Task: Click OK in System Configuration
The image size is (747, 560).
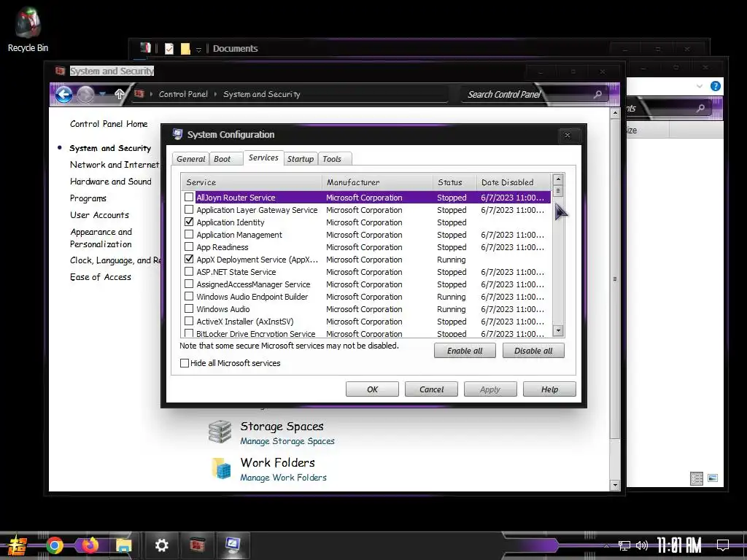Action: [372, 389]
